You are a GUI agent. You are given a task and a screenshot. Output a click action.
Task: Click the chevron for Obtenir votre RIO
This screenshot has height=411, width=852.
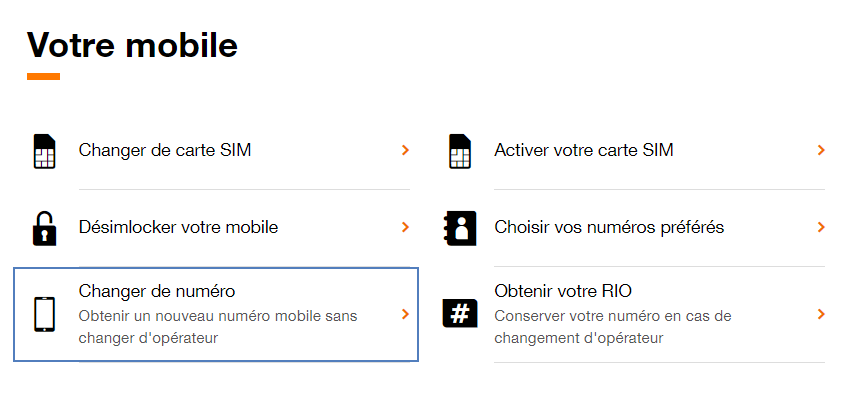(x=821, y=314)
